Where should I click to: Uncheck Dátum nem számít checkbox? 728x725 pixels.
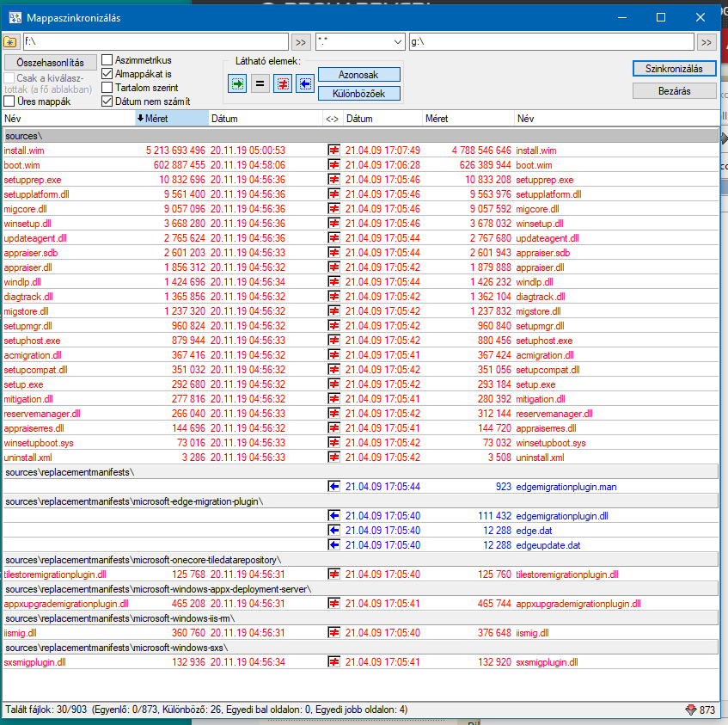(x=107, y=101)
